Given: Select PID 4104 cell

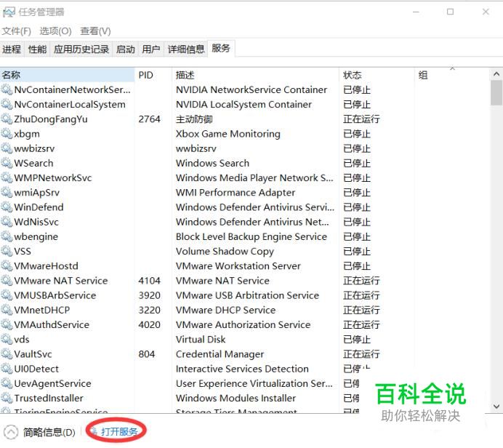Looking at the screenshot, I should (149, 281).
